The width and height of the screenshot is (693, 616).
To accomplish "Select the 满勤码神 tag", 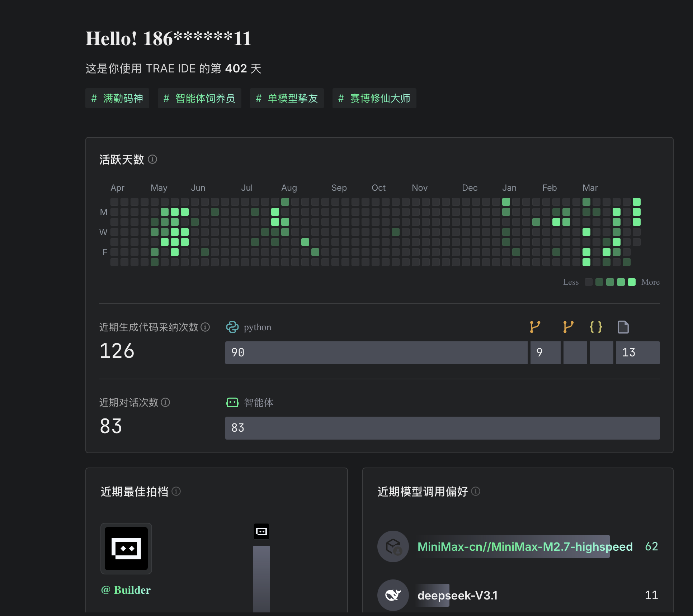I will point(117,98).
